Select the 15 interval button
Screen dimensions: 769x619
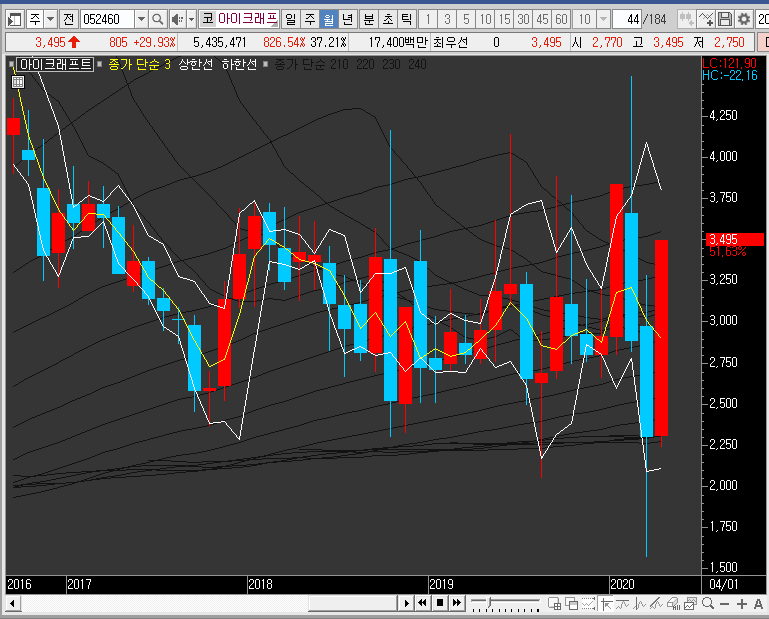(504, 20)
